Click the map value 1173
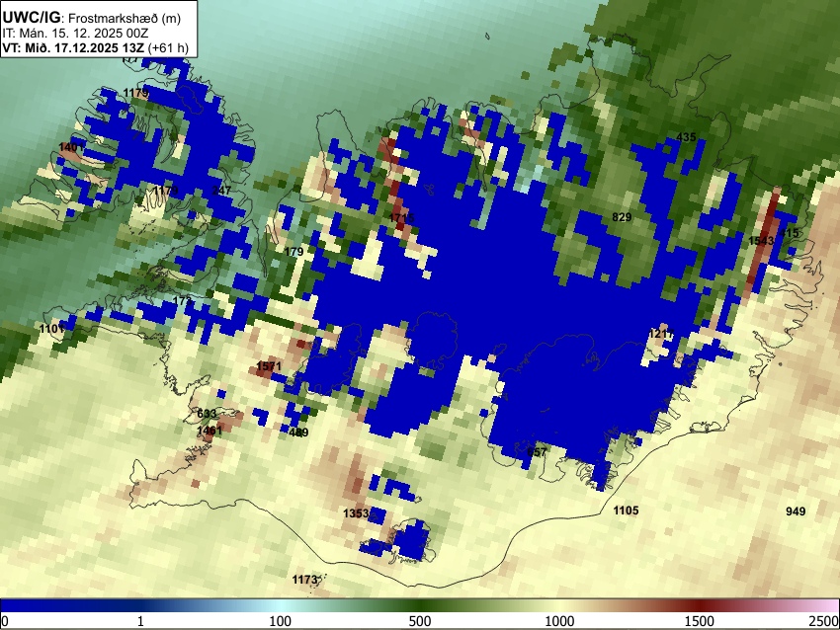The height and width of the screenshot is (630, 840). (x=304, y=580)
